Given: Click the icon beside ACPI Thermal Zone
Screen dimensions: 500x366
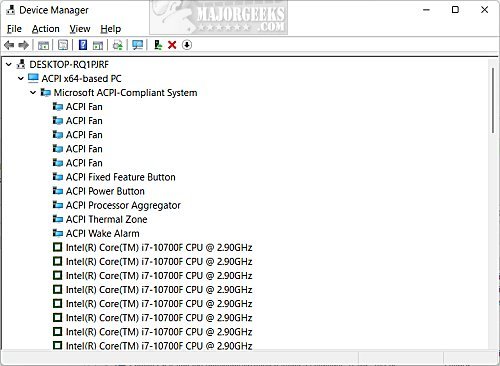Looking at the screenshot, I should point(58,219).
